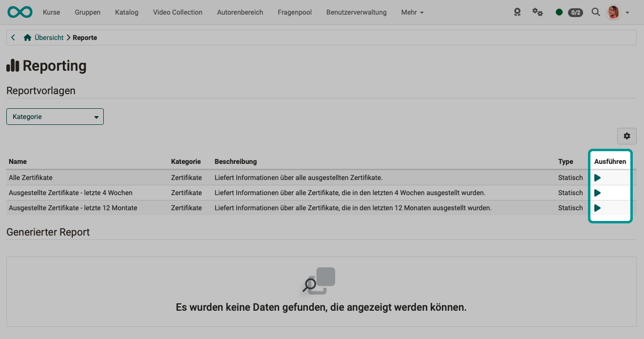Open the "Mehr" dropdown menu
Viewport: 644px width, 339px height.
pos(412,12)
